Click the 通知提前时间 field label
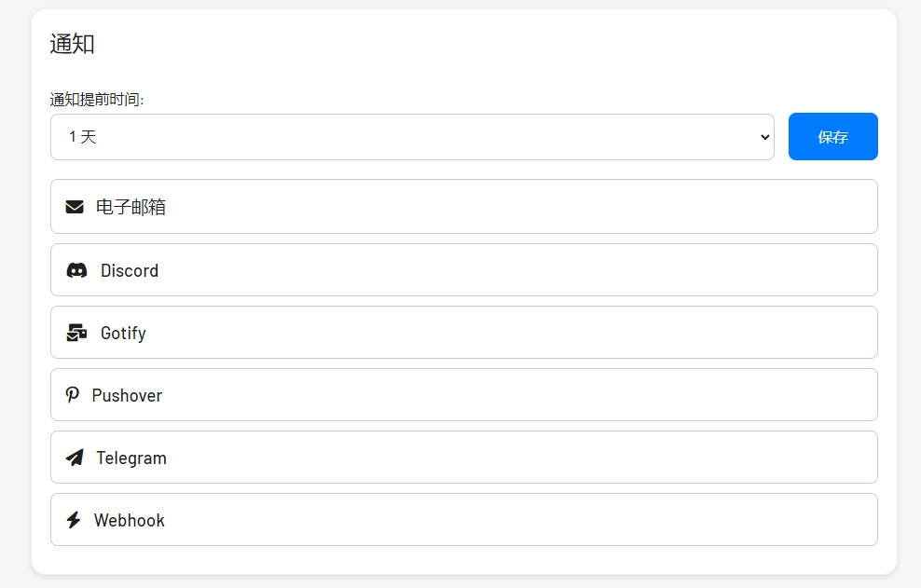 point(97,100)
